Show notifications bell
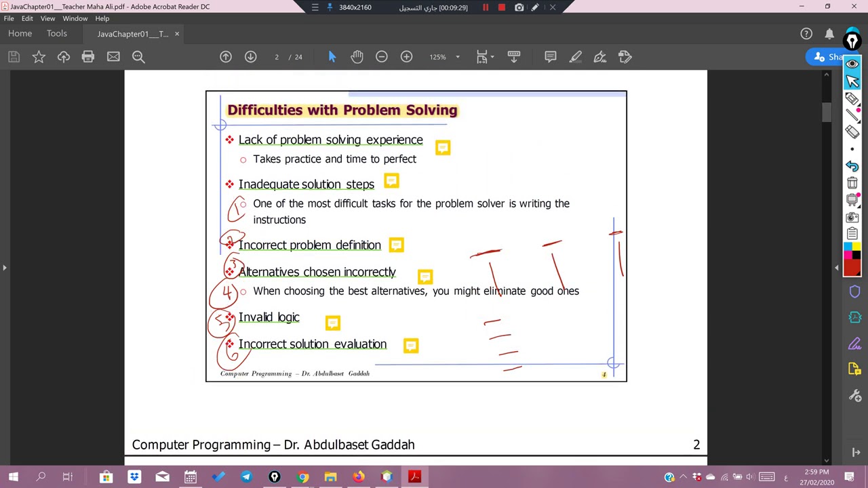Image resolution: width=868 pixels, height=488 pixels. 829,34
